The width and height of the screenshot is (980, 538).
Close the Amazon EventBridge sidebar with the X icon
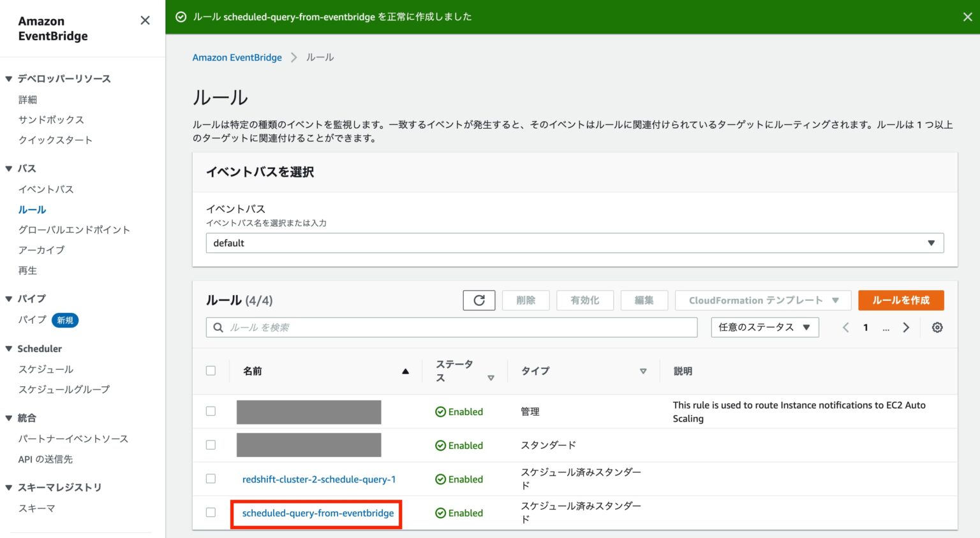click(145, 20)
